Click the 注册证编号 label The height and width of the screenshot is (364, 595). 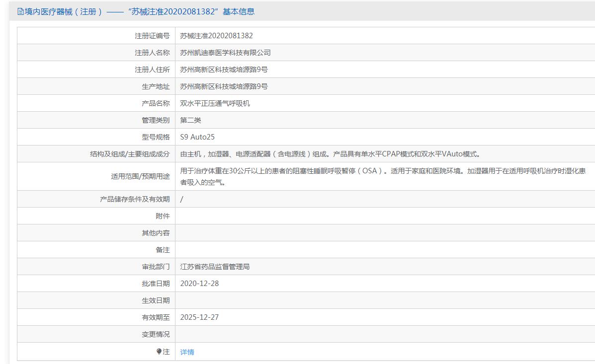point(152,36)
